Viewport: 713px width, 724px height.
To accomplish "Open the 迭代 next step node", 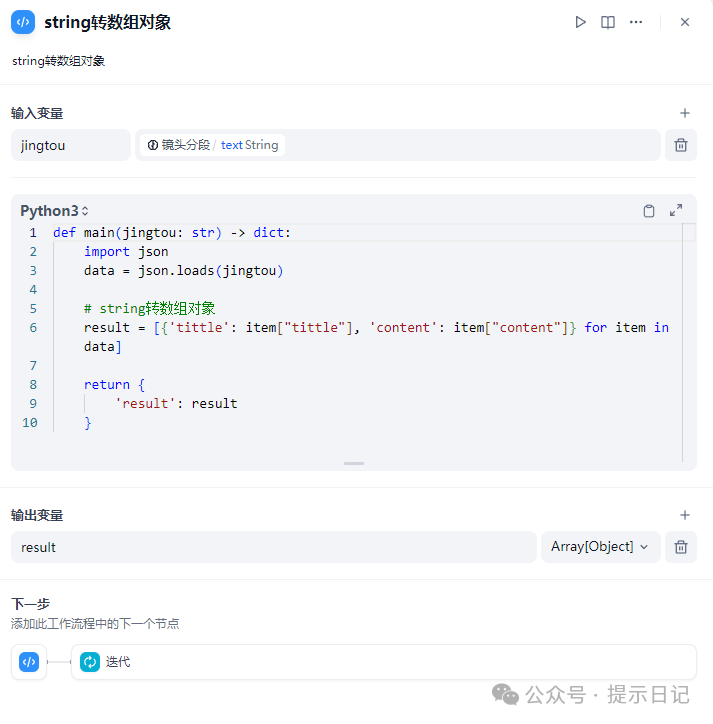I will [383, 662].
